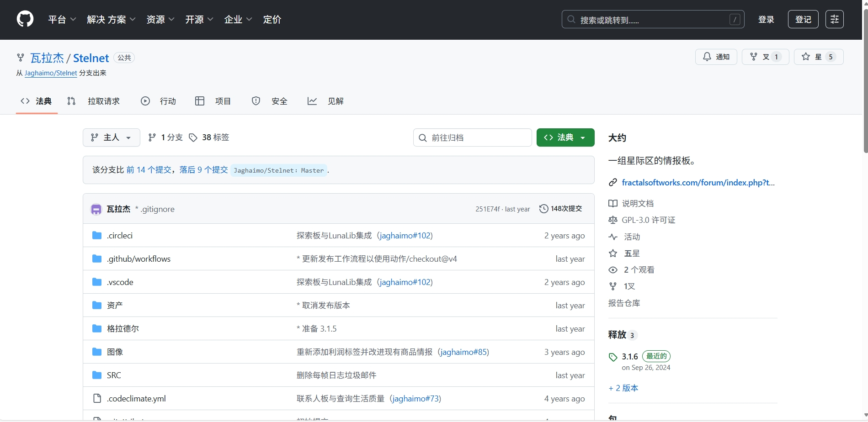The width and height of the screenshot is (868, 422).
Task: Click the GitHub logo icon
Action: click(25, 19)
